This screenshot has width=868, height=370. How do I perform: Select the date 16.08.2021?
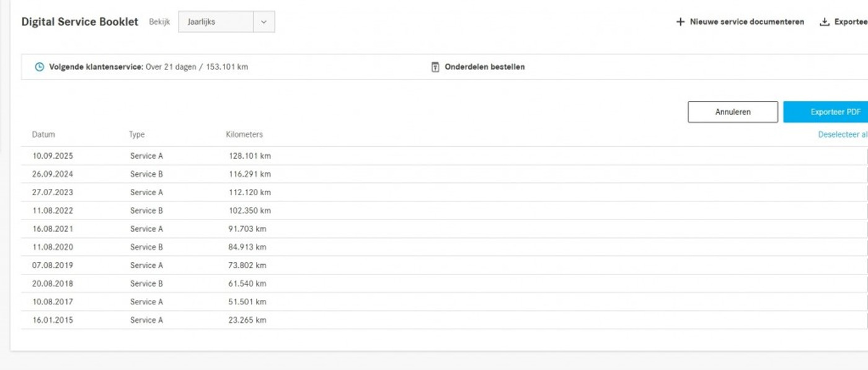(53, 229)
